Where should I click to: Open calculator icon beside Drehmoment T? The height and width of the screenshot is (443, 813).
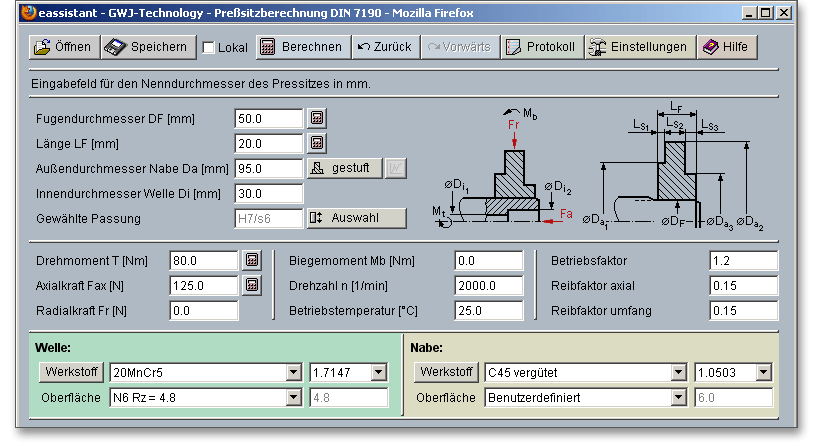[x=252, y=261]
